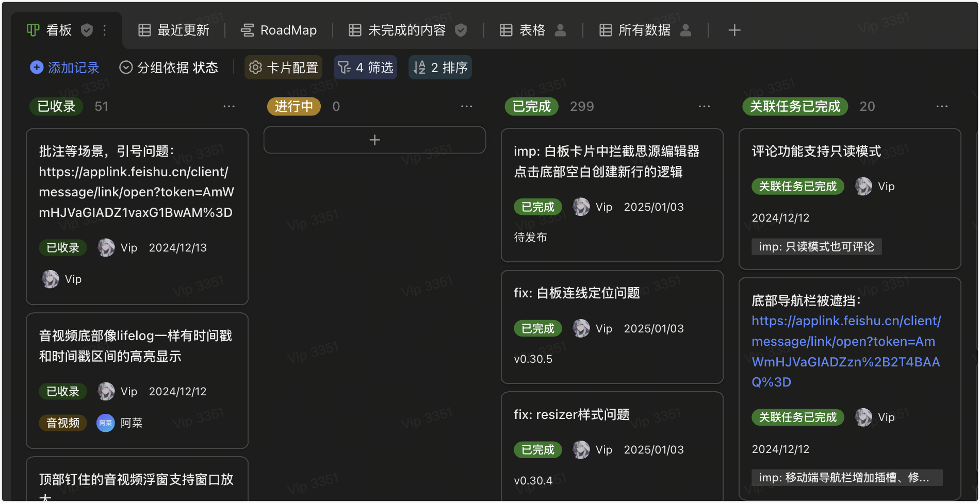The width and height of the screenshot is (980, 503).
Task: Click the 51 count beside 已收录
Action: (102, 106)
